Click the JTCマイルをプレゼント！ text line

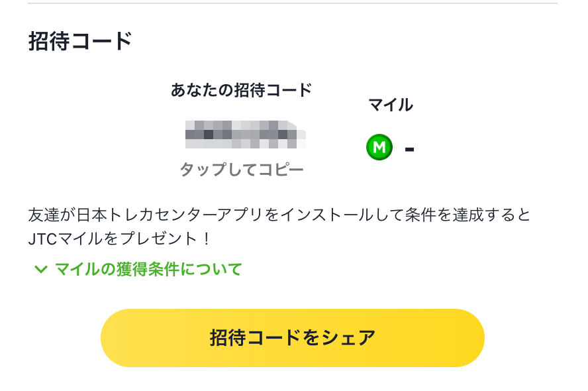tap(119, 239)
